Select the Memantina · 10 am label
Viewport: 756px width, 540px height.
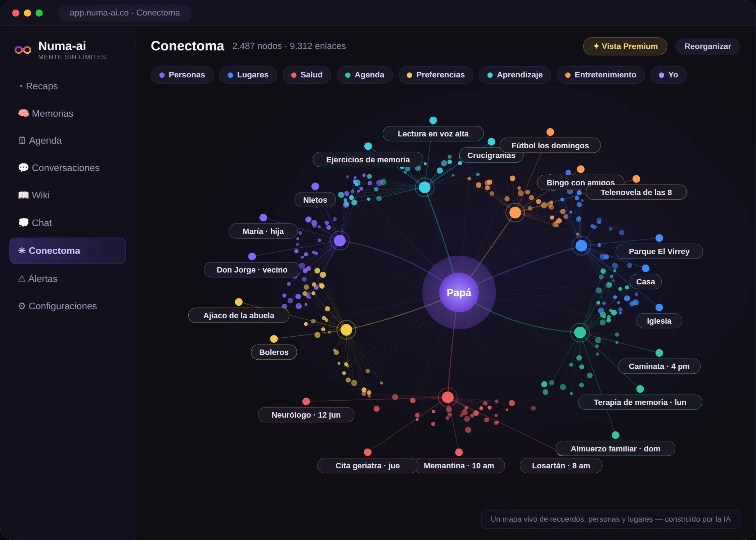coord(459,466)
